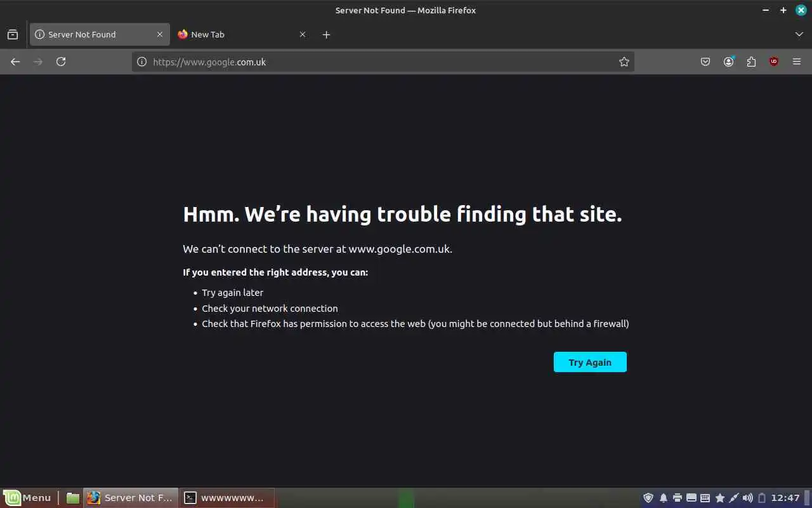Switch to the New Tab tab

pyautogui.click(x=242, y=34)
